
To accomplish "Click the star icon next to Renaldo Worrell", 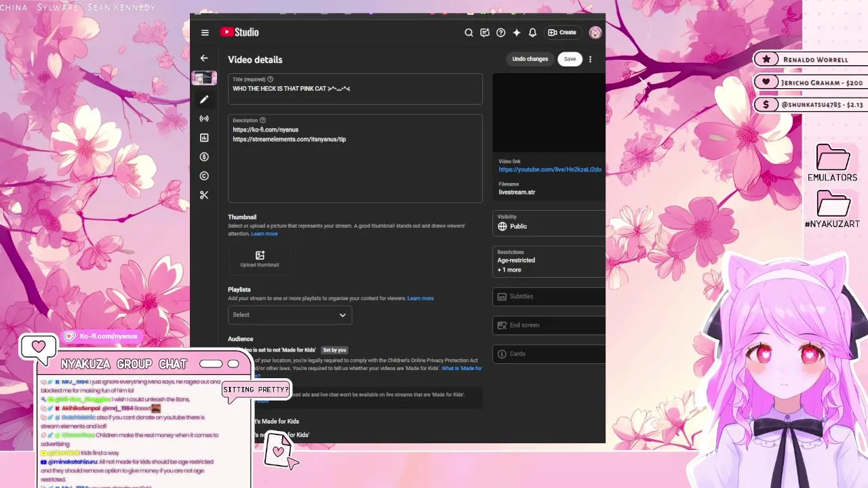I will click(x=766, y=60).
